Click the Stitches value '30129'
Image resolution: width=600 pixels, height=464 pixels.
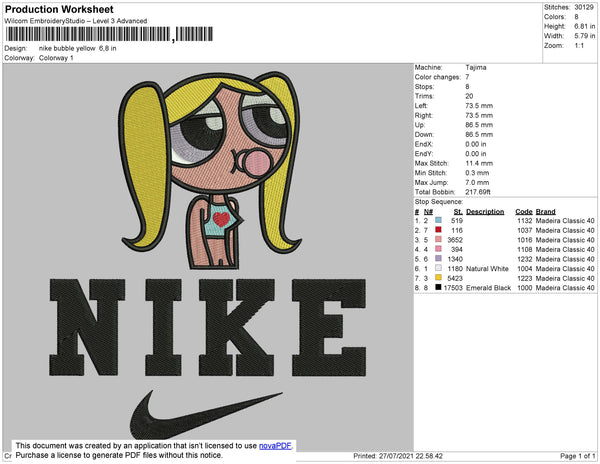[x=584, y=7]
